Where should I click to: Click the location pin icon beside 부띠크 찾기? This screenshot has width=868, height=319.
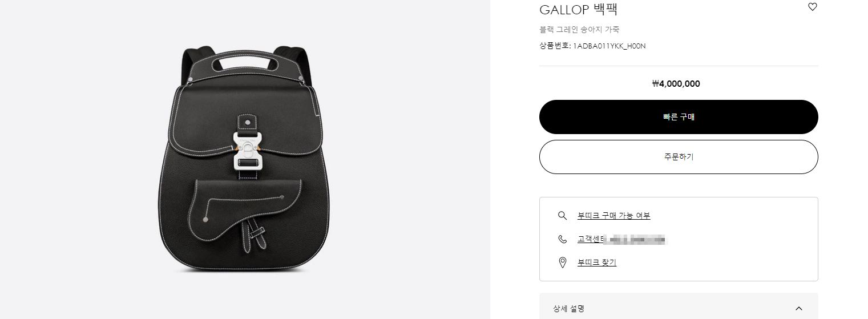(x=562, y=263)
